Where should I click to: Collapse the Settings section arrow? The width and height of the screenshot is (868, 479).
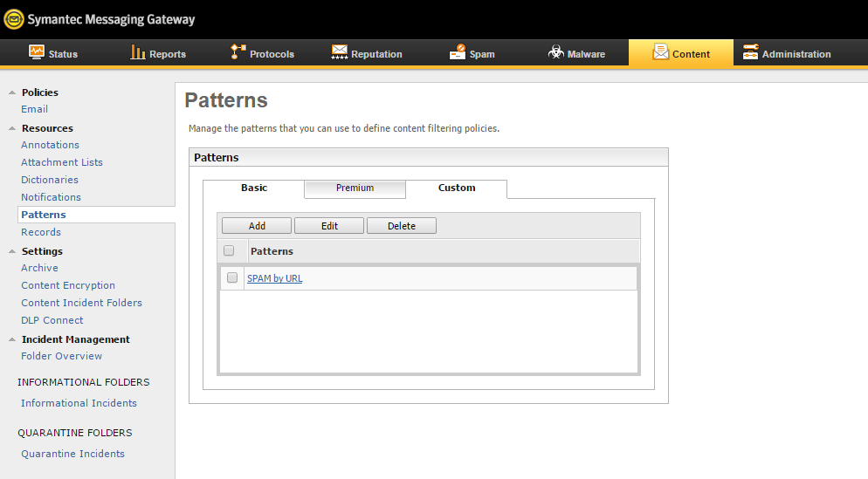(x=12, y=251)
